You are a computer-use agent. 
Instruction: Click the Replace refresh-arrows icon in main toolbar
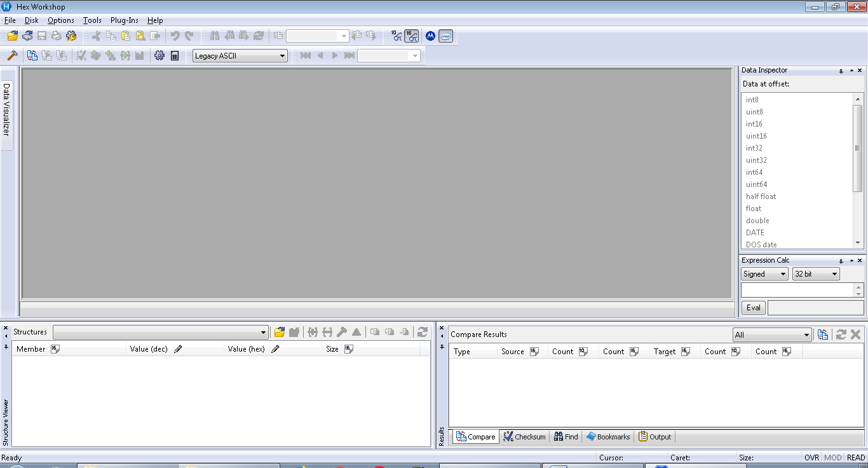pos(258,36)
